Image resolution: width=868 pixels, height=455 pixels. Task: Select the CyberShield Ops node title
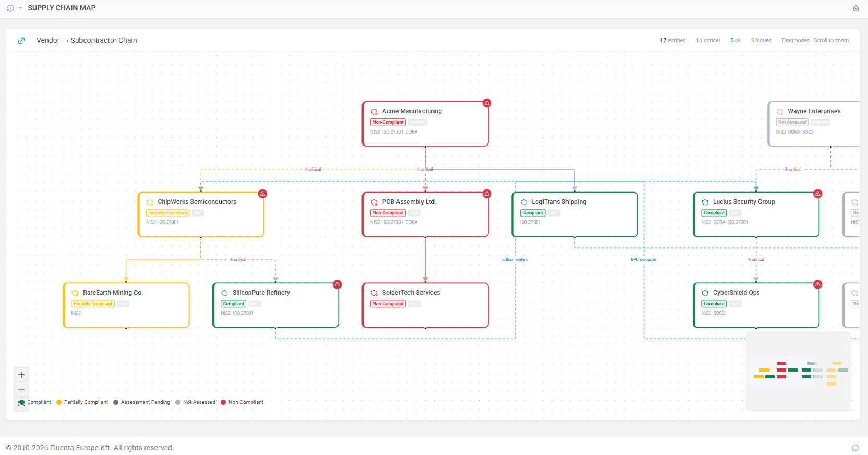coord(736,293)
